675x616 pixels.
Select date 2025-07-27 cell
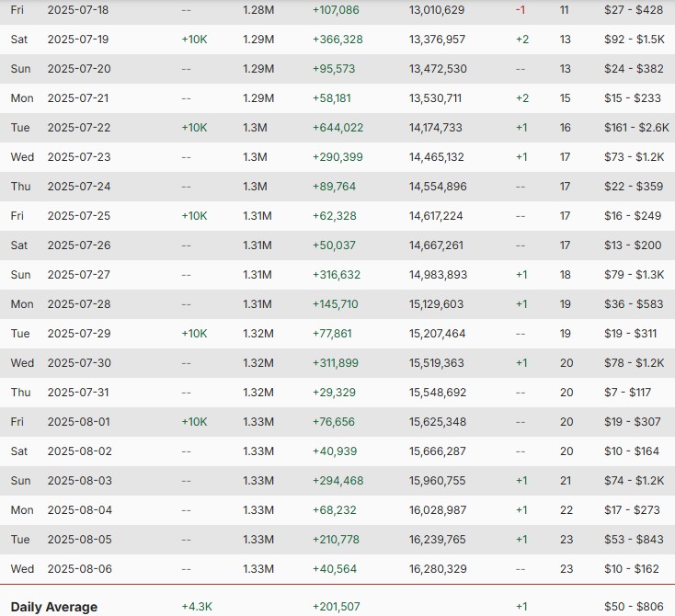pos(79,275)
